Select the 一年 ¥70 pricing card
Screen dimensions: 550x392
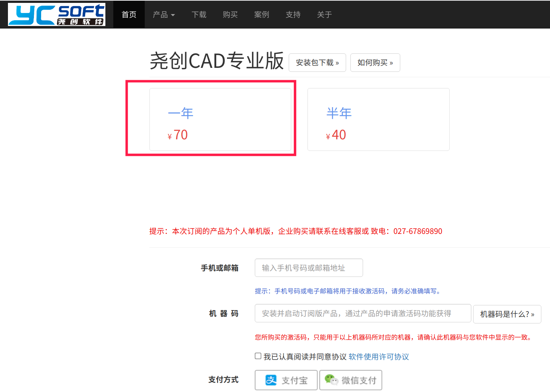pos(221,119)
